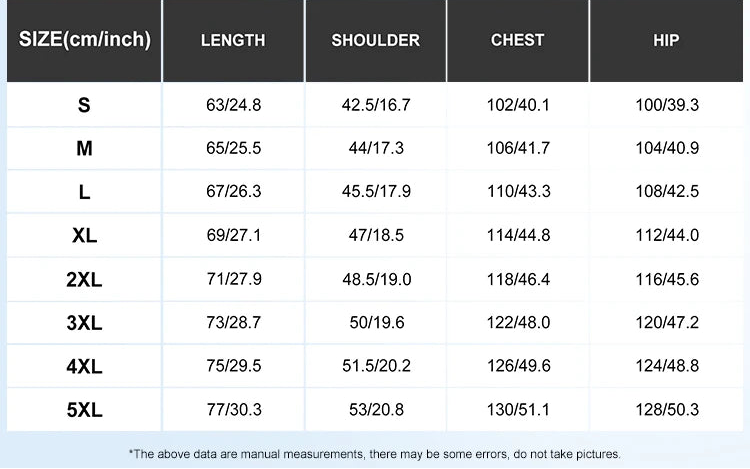The image size is (750, 469).
Task: Click the 5XL size row label
Action: coord(85,410)
